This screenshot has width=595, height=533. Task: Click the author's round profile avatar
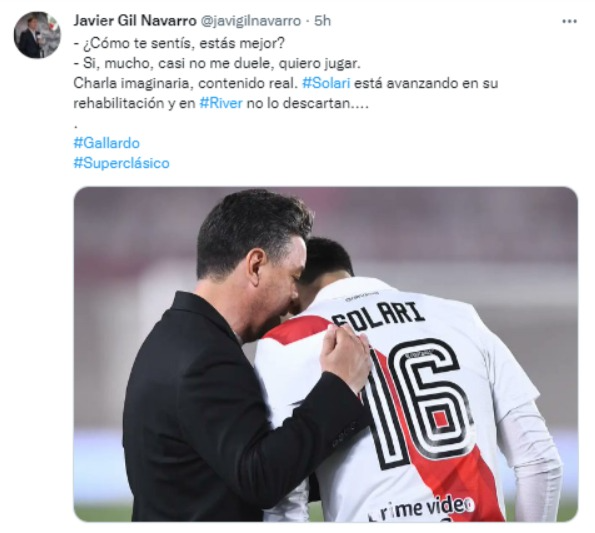(x=37, y=35)
